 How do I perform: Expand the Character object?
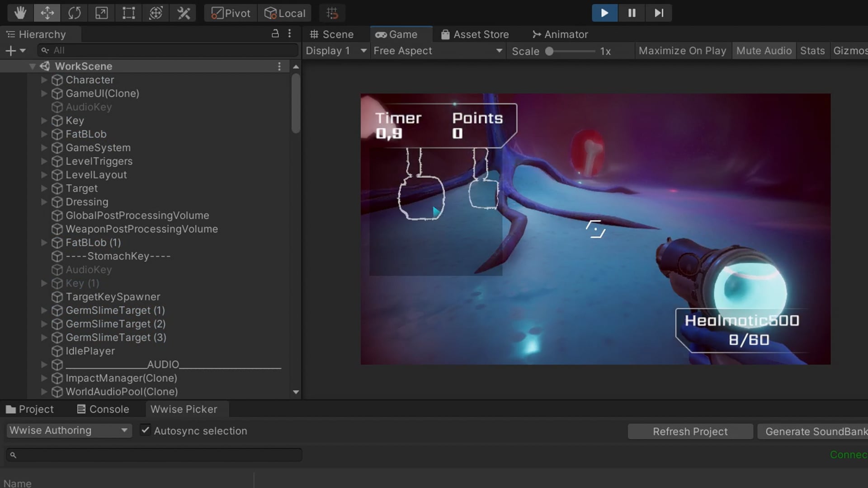point(44,80)
